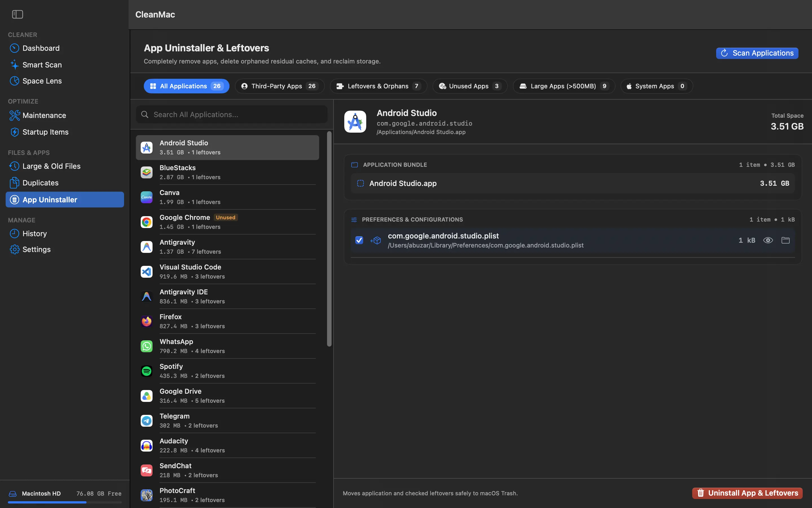The image size is (812, 508).
Task: Switch to Third-Party Apps tab
Action: pyautogui.click(x=279, y=86)
